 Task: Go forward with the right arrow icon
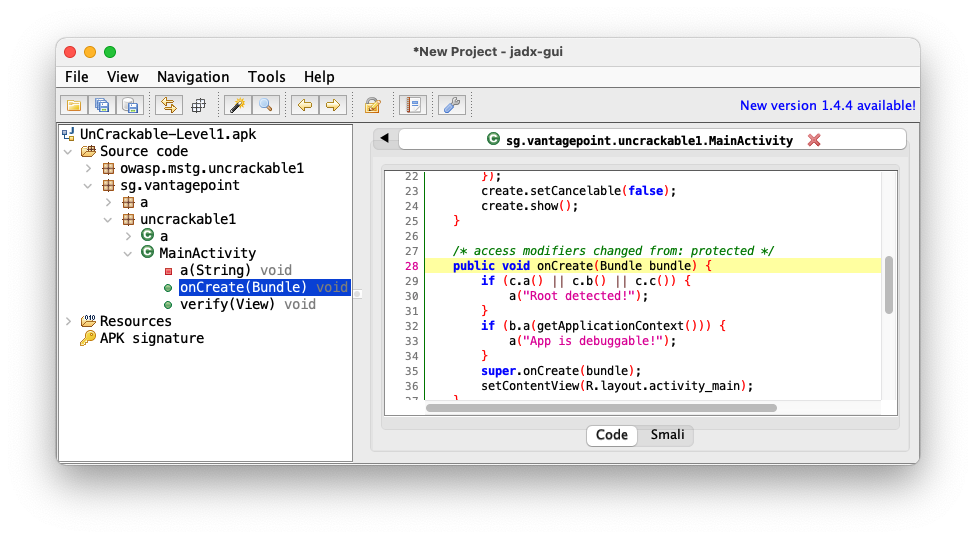(333, 105)
